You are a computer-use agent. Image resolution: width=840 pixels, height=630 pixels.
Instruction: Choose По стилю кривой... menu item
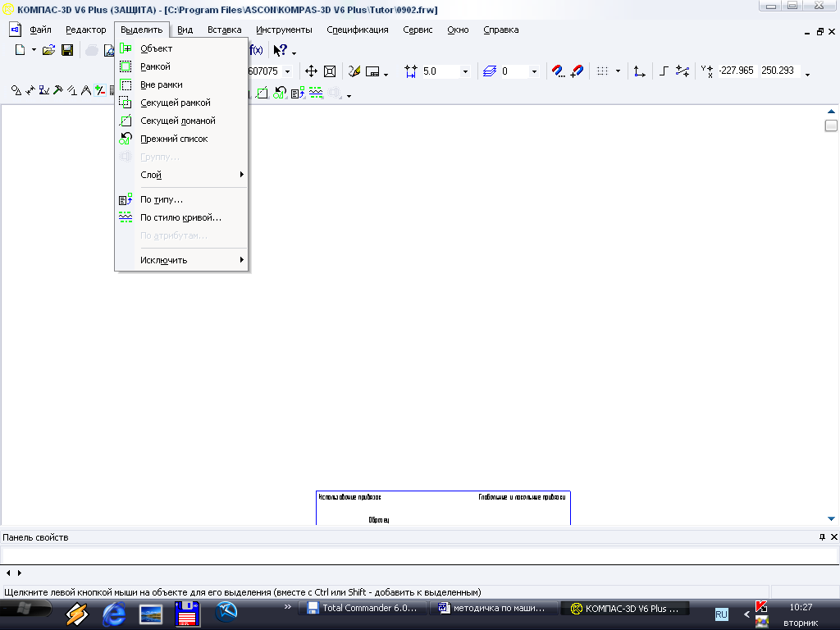pos(181,217)
